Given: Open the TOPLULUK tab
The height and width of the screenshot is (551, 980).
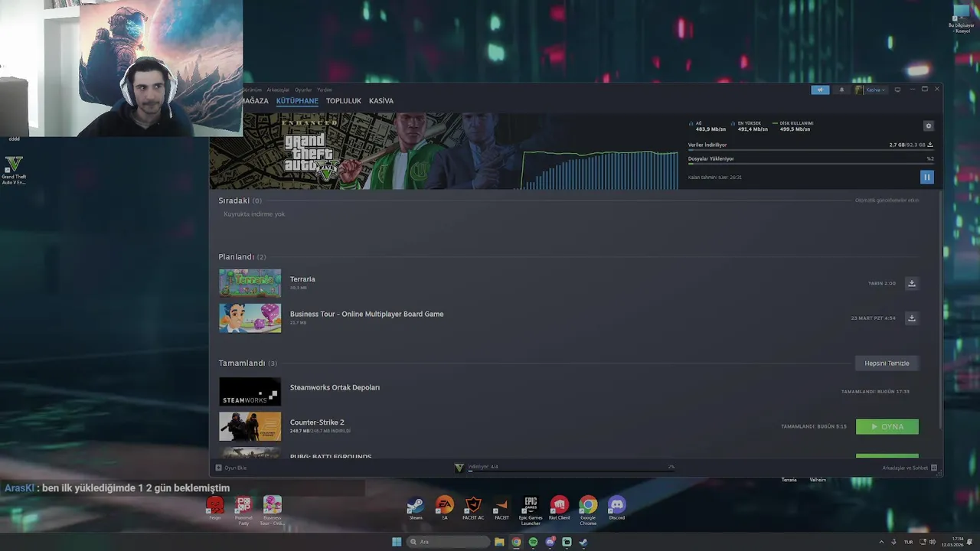Looking at the screenshot, I should (x=344, y=101).
